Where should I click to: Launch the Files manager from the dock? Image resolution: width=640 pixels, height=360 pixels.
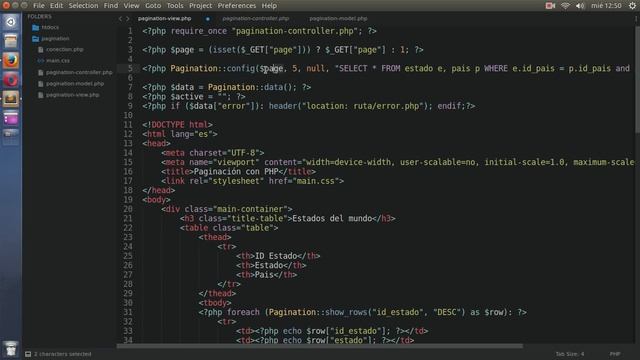(11, 41)
